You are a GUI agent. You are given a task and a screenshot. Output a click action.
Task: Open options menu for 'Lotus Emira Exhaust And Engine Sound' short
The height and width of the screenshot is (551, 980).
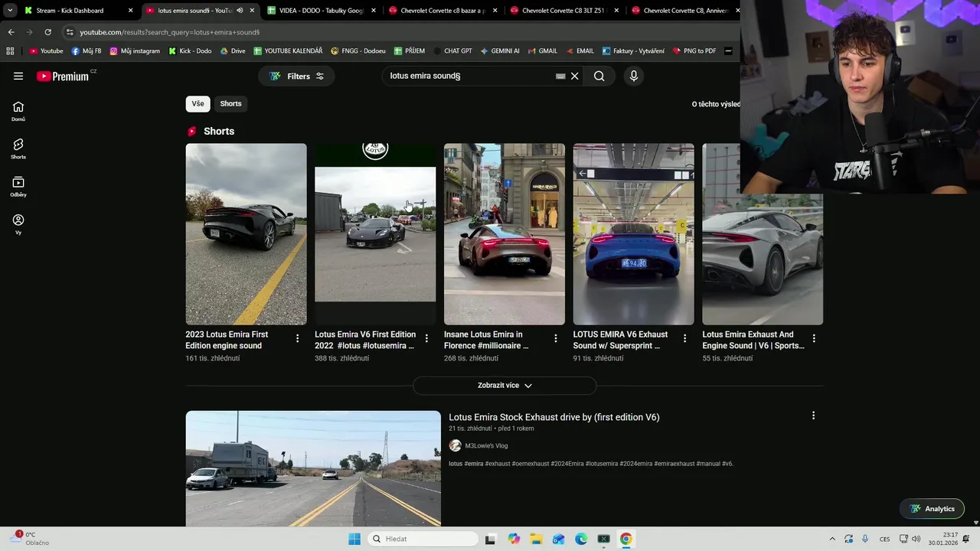814,338
